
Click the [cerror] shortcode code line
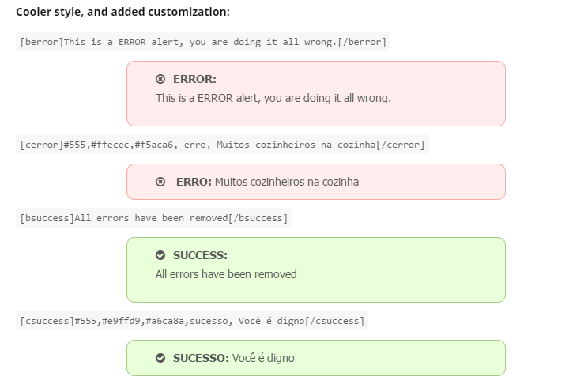[x=222, y=145]
